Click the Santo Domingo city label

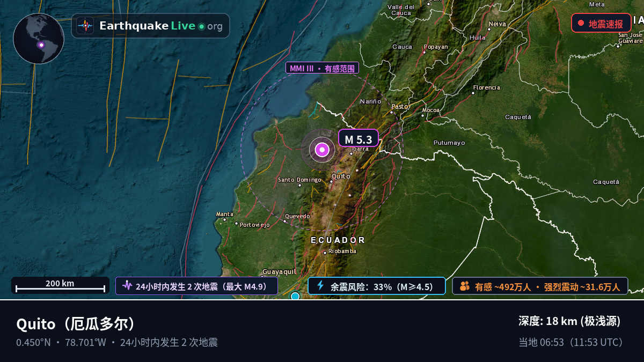pyautogui.click(x=299, y=180)
